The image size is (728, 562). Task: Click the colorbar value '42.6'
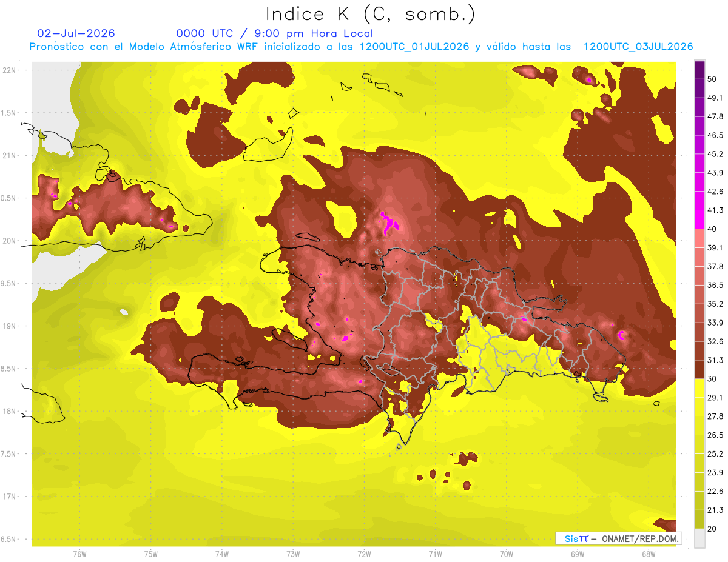[715, 192]
